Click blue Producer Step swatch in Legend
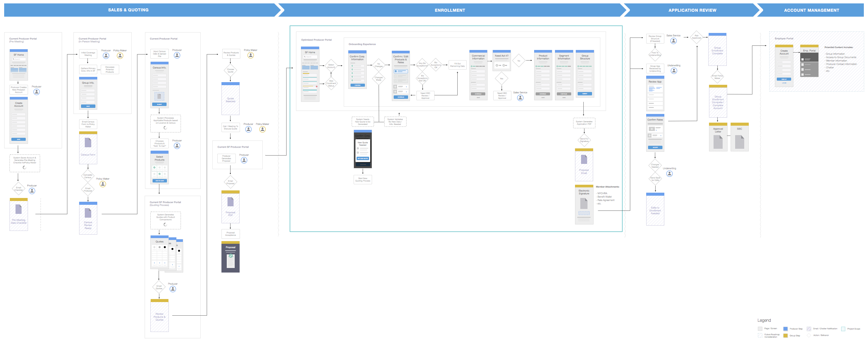 (785, 329)
